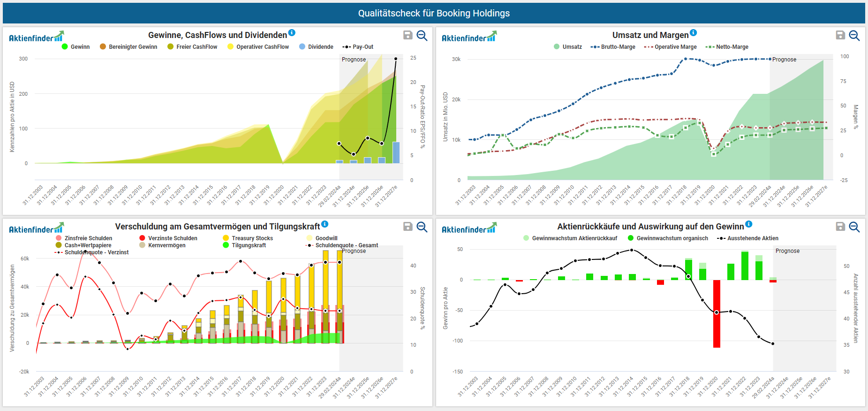Reset zoom on Umsatz und Margen chart
The height and width of the screenshot is (411, 868).
pos(854,36)
